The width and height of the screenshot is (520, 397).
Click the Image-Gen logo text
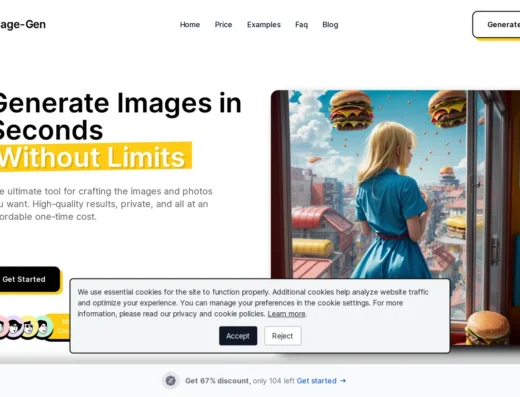pos(23,24)
